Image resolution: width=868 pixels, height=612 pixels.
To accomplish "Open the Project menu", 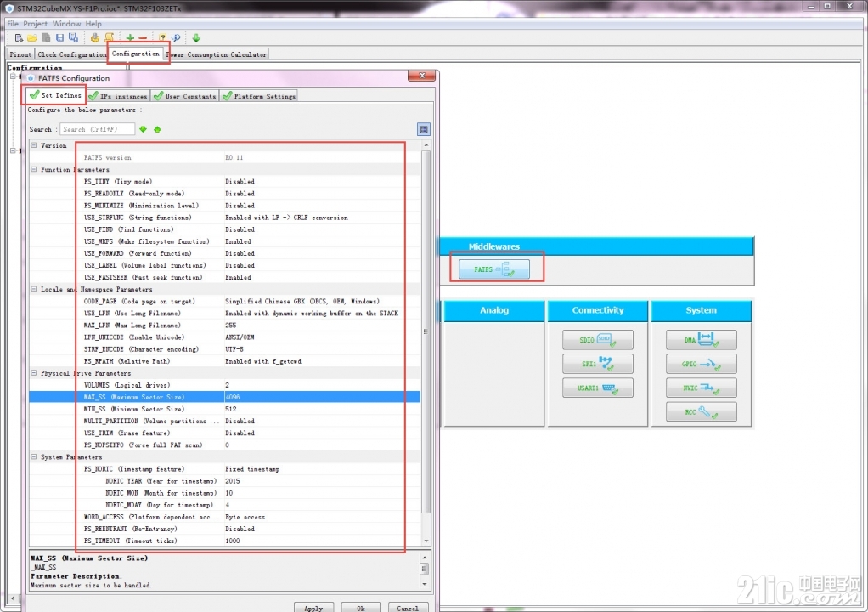I will coord(36,24).
